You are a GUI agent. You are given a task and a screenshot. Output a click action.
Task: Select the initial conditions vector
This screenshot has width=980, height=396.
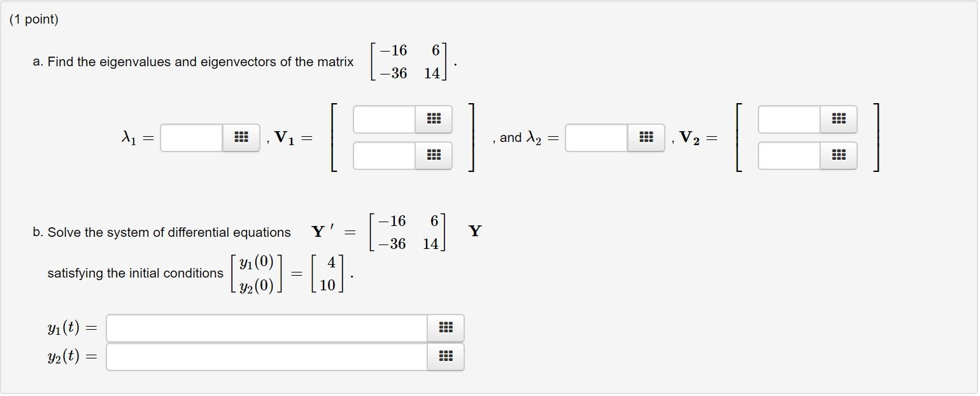point(327,273)
